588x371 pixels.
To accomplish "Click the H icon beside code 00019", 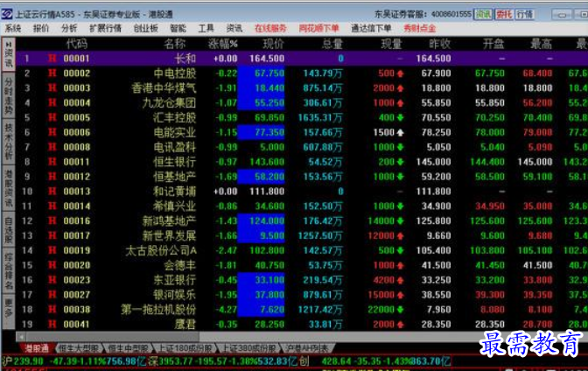I will click(x=52, y=250).
